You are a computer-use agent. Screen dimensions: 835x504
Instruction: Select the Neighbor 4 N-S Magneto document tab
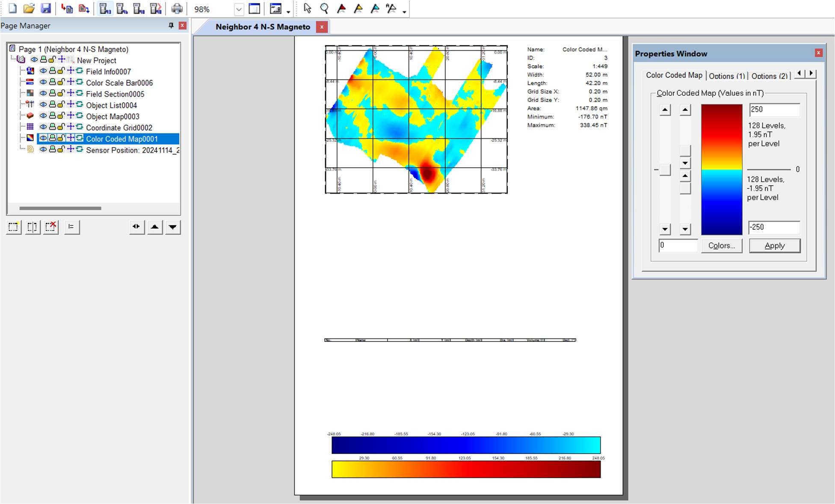(263, 27)
